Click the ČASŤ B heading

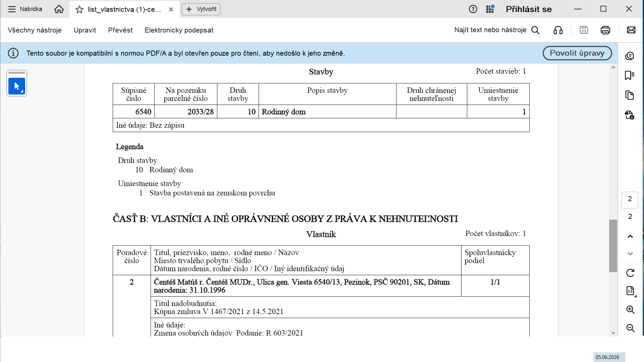pos(285,219)
